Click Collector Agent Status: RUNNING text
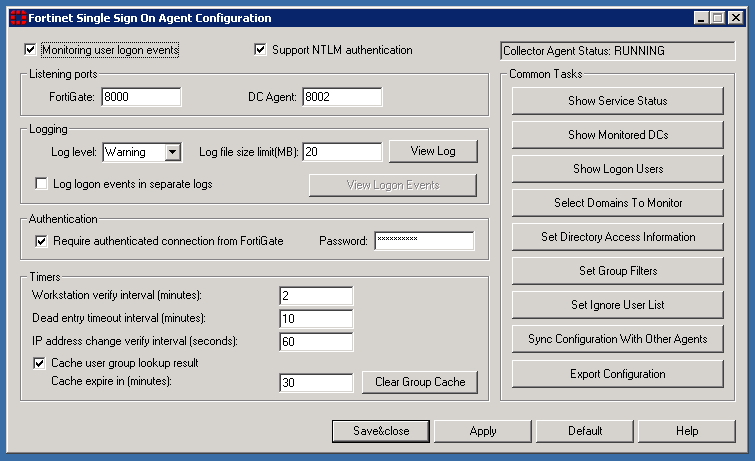 584,51
